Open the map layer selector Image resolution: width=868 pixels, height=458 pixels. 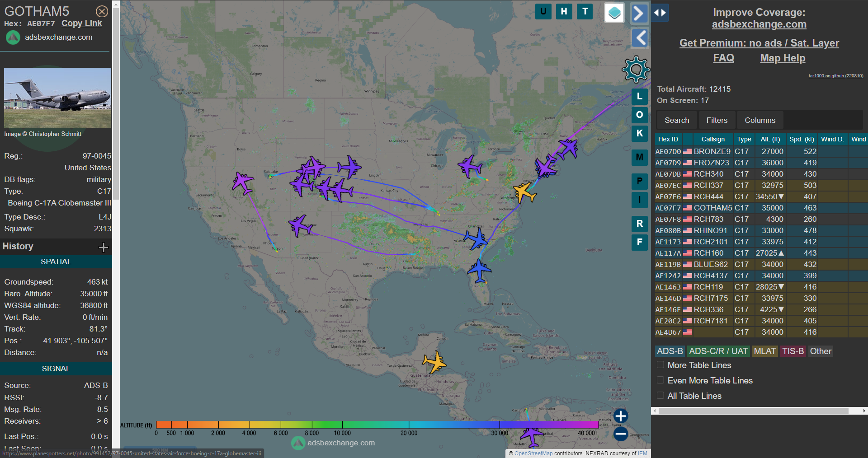click(x=614, y=13)
